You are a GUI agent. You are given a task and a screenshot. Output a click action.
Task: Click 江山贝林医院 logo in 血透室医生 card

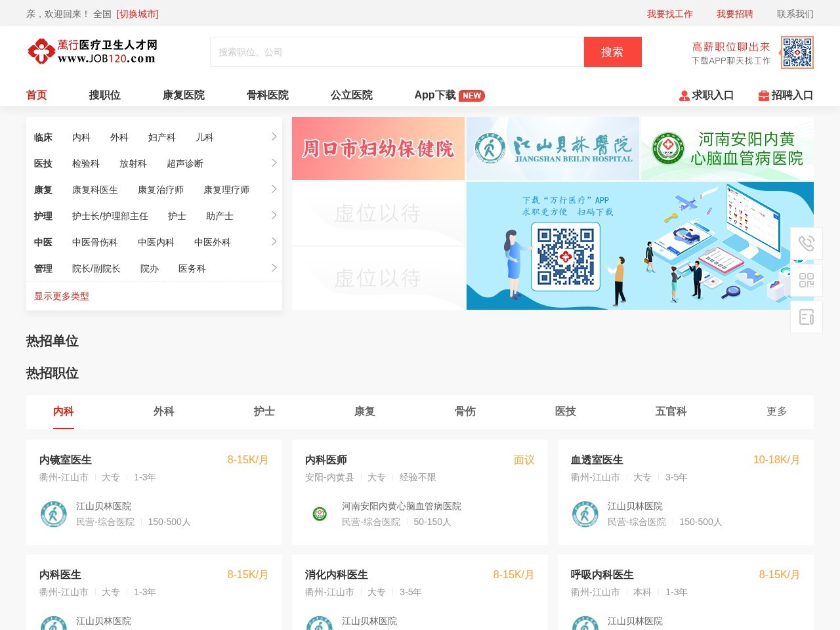585,514
